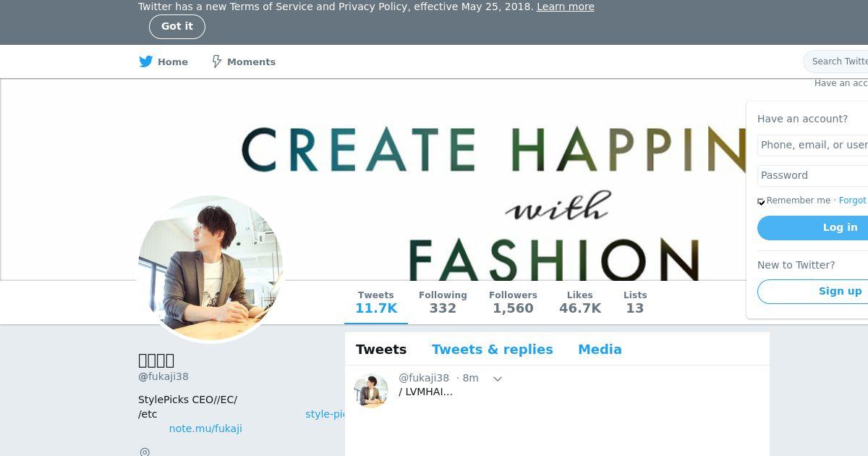Switch to the Media tab

[x=600, y=350]
